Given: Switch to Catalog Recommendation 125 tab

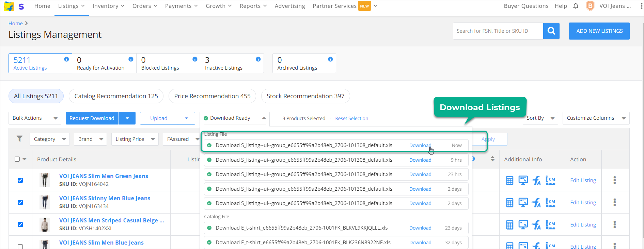Looking at the screenshot, I should click(x=116, y=96).
